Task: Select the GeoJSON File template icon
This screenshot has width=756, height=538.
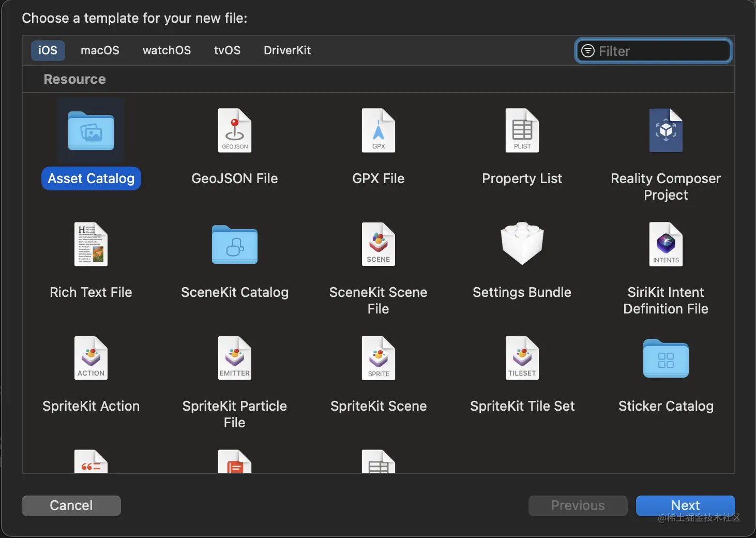Action: [x=235, y=131]
